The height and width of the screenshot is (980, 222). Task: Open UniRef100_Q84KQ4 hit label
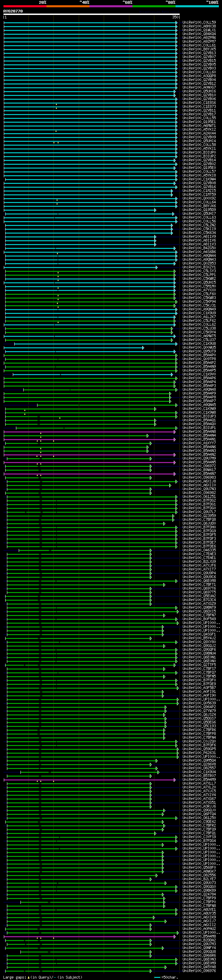click(199, 34)
